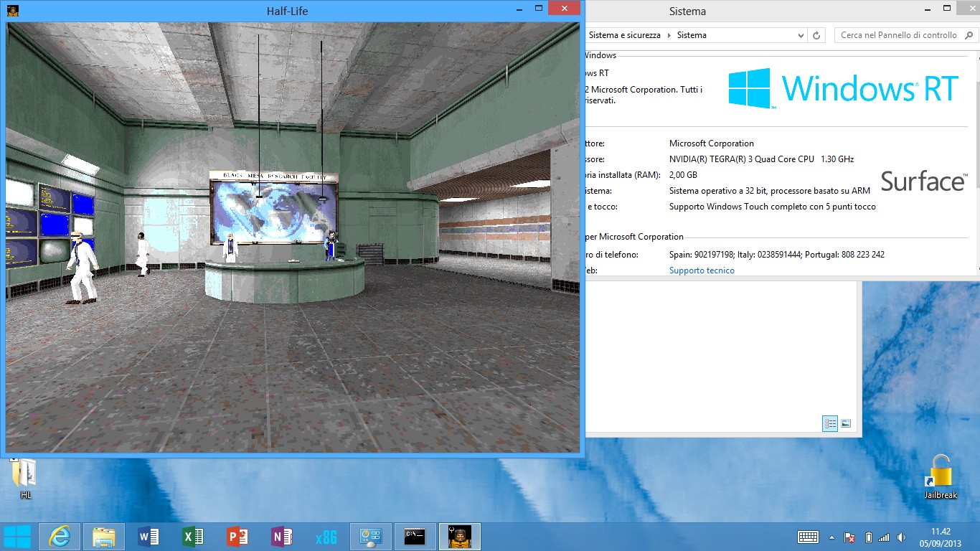
Task: Switch to the Command Prompt taskbar icon
Action: click(x=415, y=537)
